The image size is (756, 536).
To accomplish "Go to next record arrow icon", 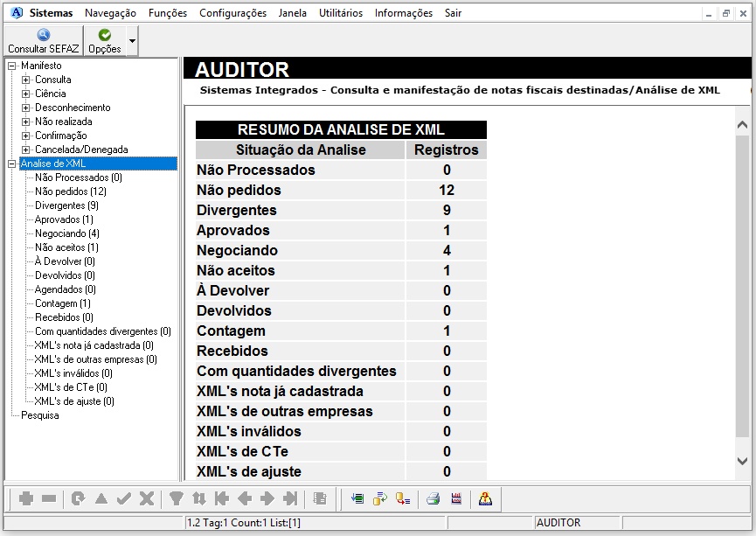I will pos(267,498).
